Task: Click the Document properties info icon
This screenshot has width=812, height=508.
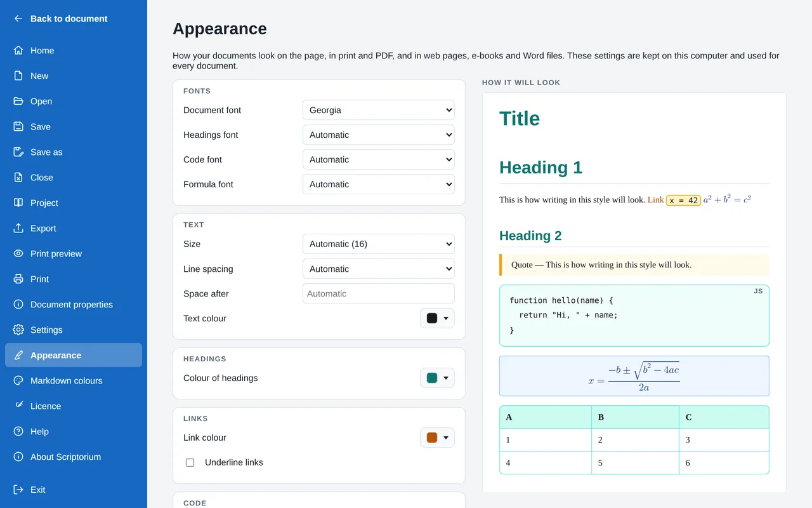Action: (18, 304)
